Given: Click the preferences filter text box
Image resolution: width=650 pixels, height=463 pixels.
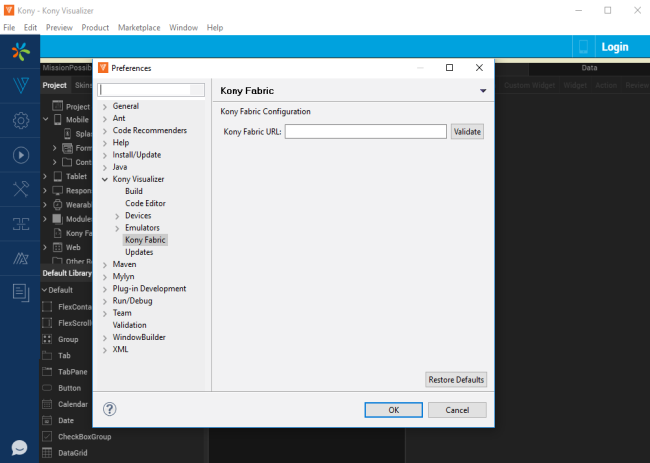Looking at the screenshot, I should [151, 90].
